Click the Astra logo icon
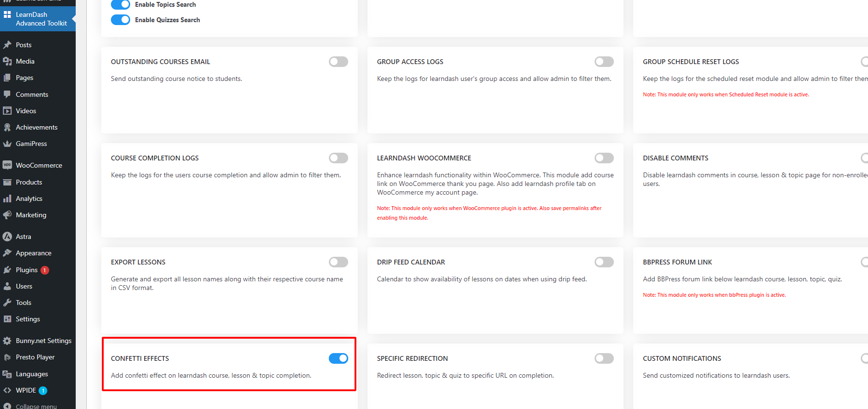Viewport: 868px width, 409px height. click(7, 237)
